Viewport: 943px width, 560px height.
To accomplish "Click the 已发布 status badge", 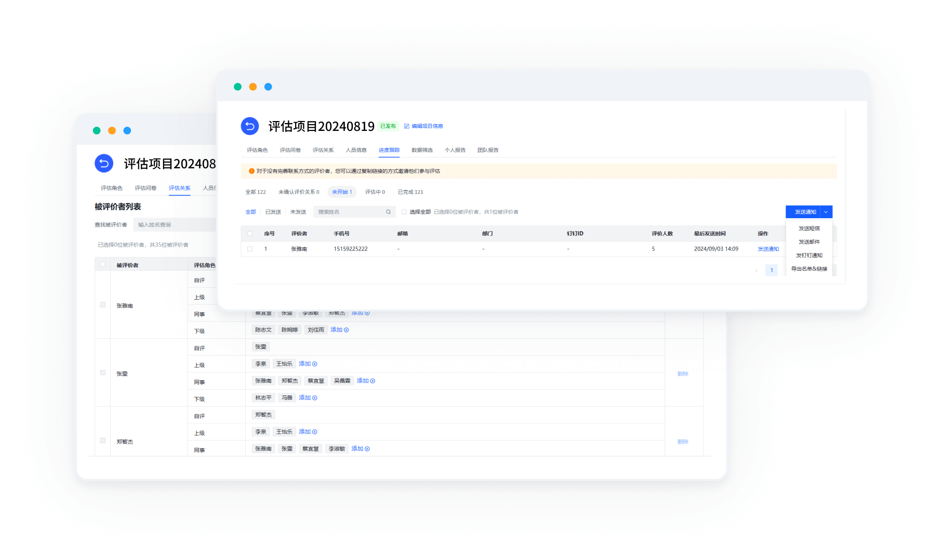I will click(388, 126).
